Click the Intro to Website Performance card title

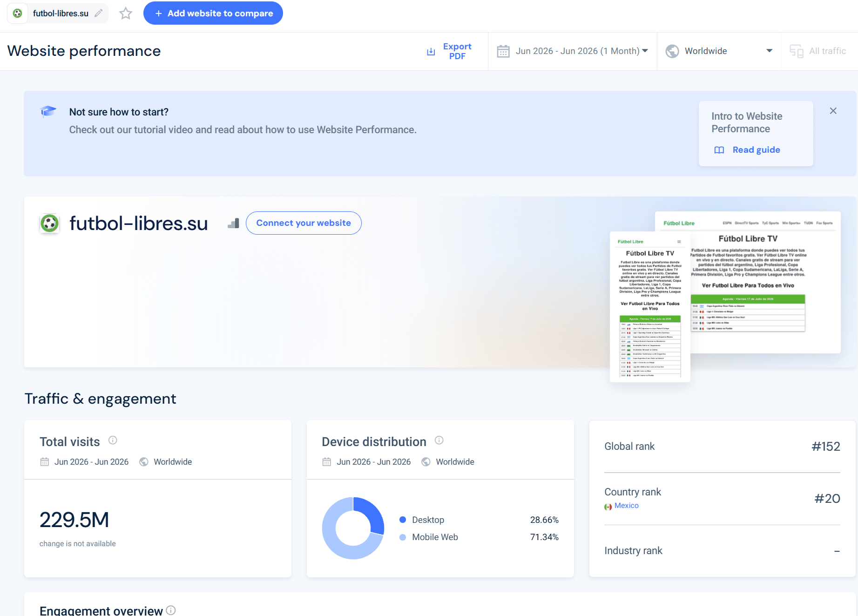747,122
